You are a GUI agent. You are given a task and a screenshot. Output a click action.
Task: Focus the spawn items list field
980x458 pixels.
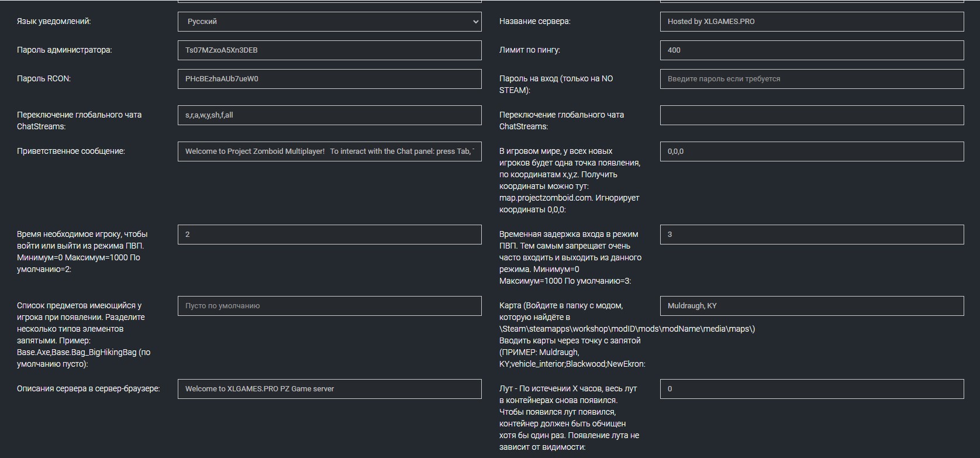tap(329, 306)
